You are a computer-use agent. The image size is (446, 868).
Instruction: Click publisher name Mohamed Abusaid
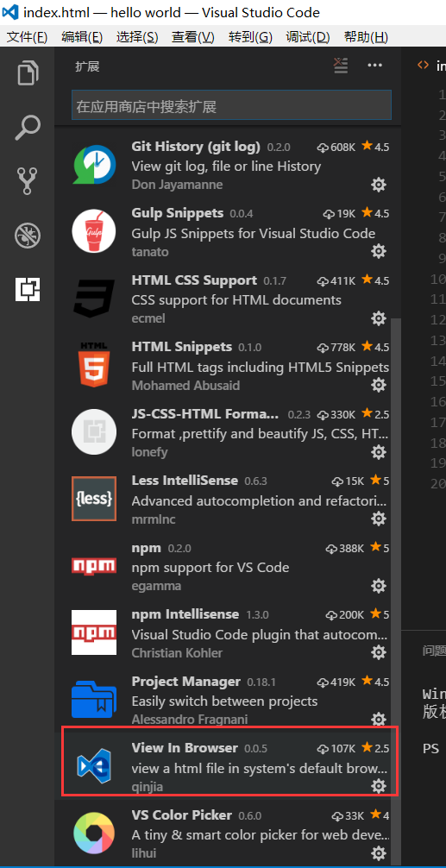[186, 386]
